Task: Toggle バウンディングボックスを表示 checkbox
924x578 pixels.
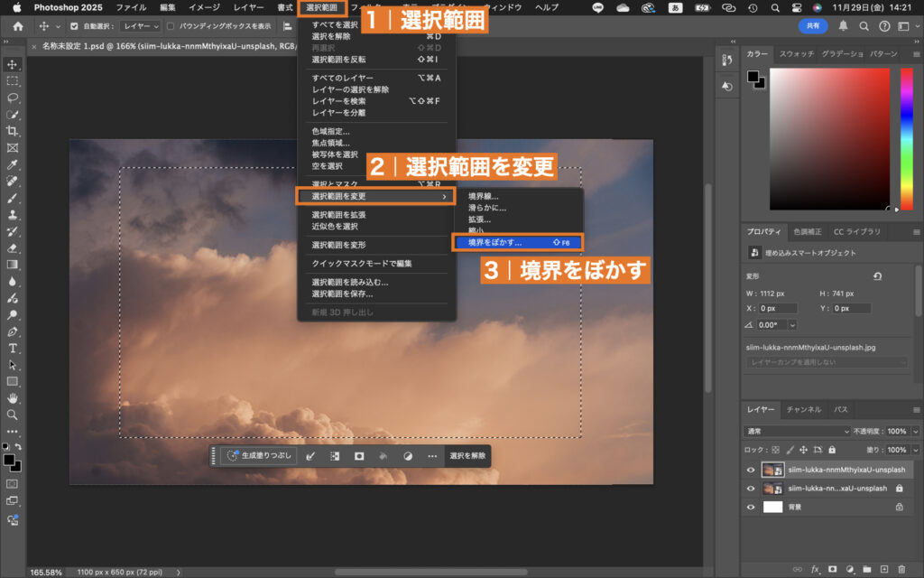Action: 171,27
